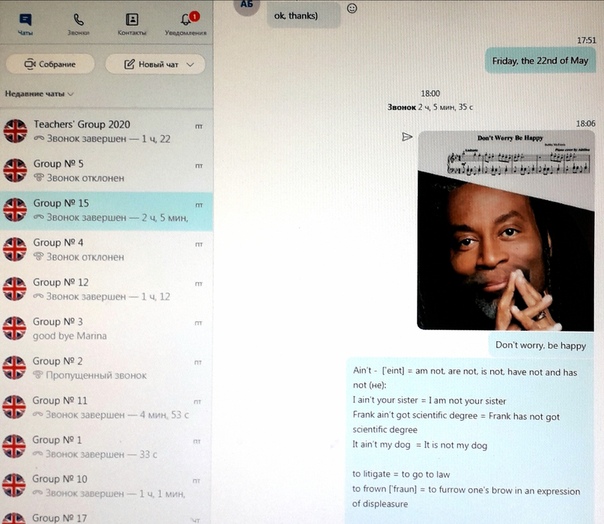Open the Group № 4 chat

coord(106,250)
